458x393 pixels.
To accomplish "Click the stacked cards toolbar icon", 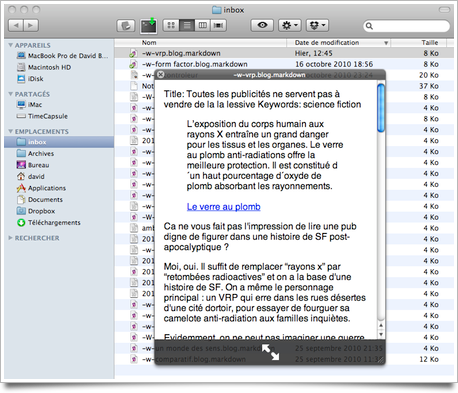I will pos(126,26).
